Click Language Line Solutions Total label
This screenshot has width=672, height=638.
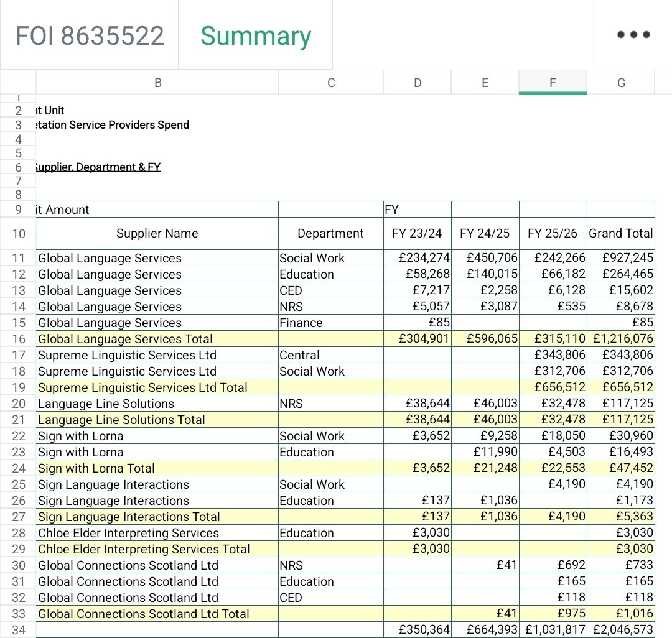pyautogui.click(x=157, y=420)
